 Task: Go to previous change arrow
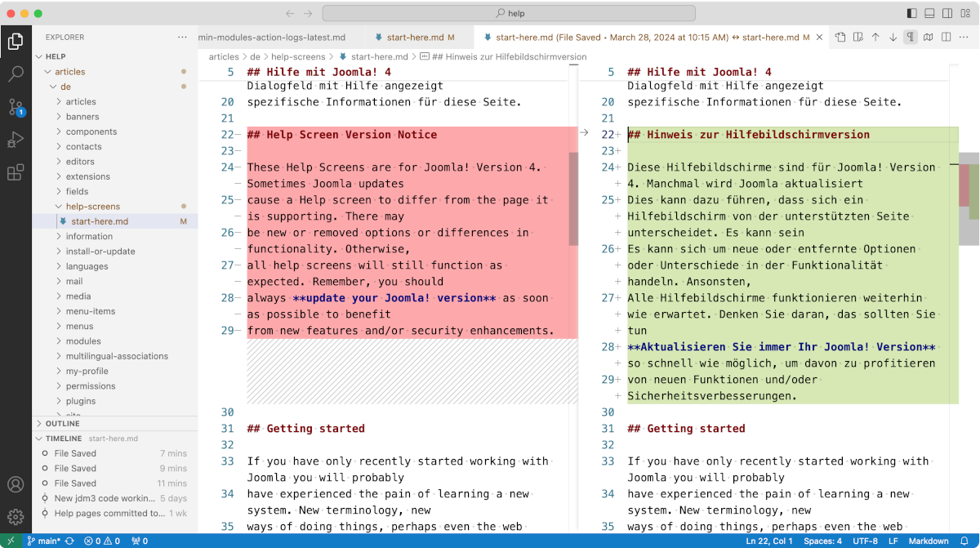[875, 37]
